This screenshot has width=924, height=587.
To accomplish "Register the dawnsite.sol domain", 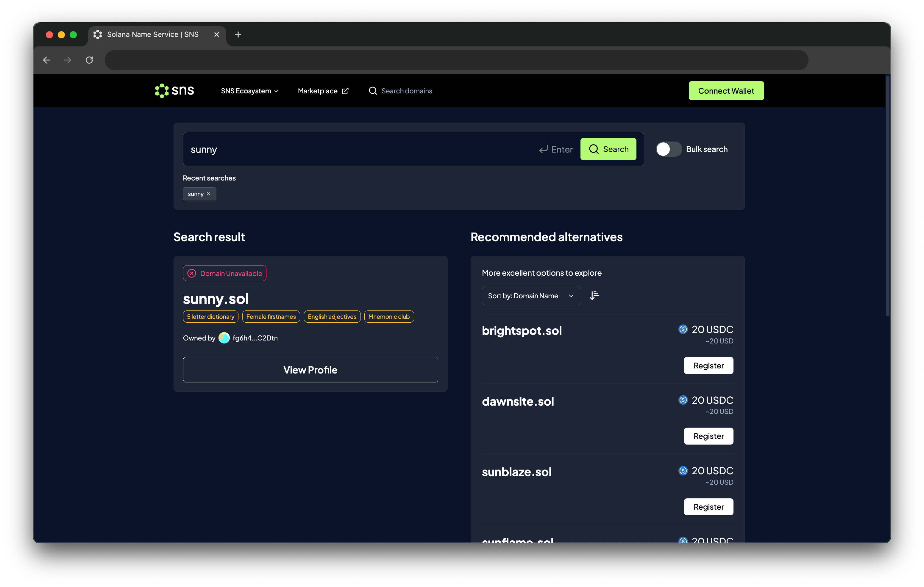I will pyautogui.click(x=708, y=436).
